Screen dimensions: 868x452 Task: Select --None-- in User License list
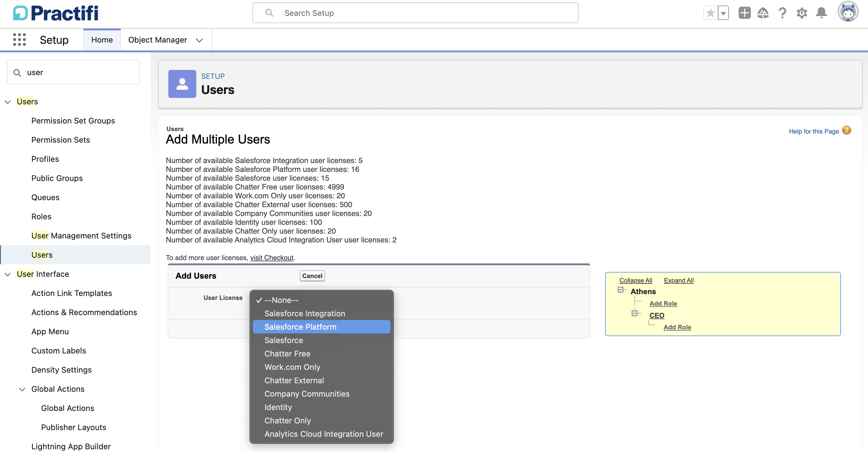[321, 300]
